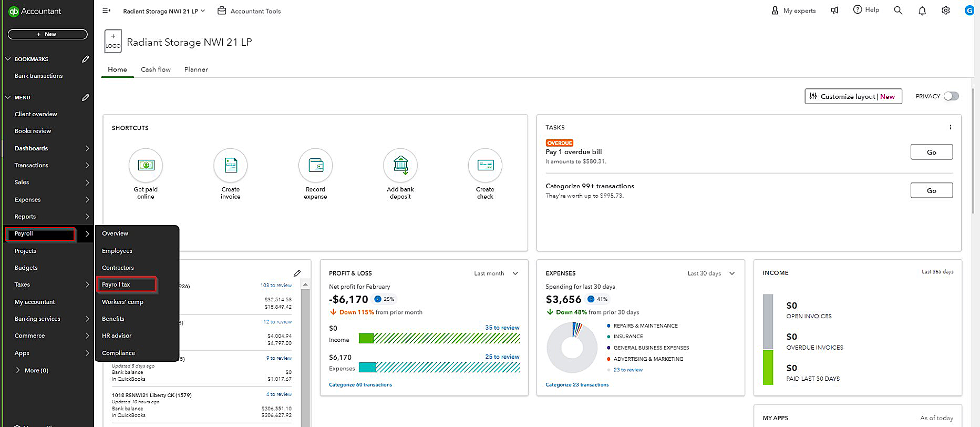
Task: Click the search magnifier icon
Action: [x=898, y=11]
